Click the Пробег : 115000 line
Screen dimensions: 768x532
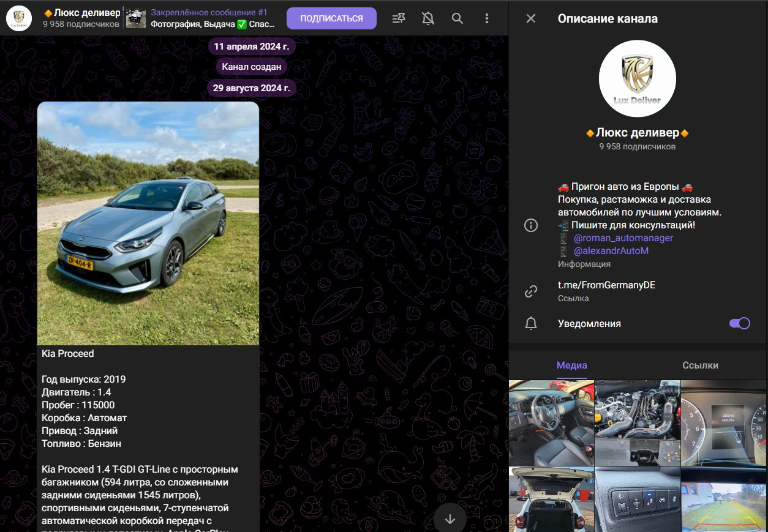tap(78, 405)
